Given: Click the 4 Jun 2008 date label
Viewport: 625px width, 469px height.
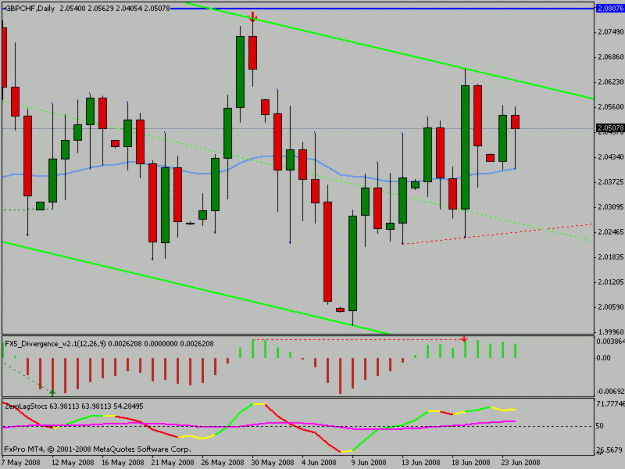Looking at the screenshot, I should [319, 462].
